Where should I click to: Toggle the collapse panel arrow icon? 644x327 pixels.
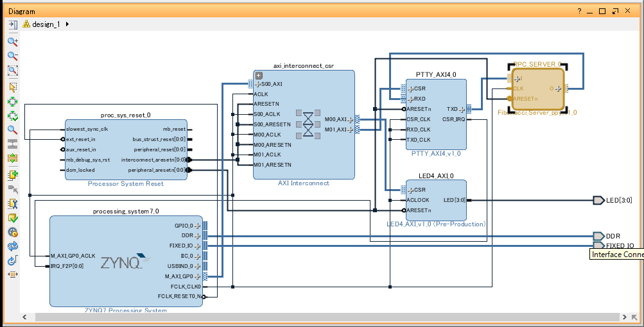13,24
